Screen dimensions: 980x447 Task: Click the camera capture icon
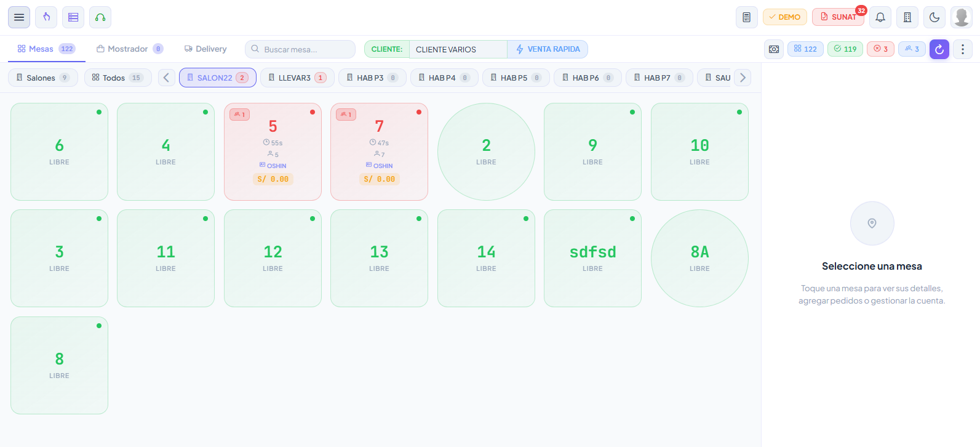click(x=774, y=49)
